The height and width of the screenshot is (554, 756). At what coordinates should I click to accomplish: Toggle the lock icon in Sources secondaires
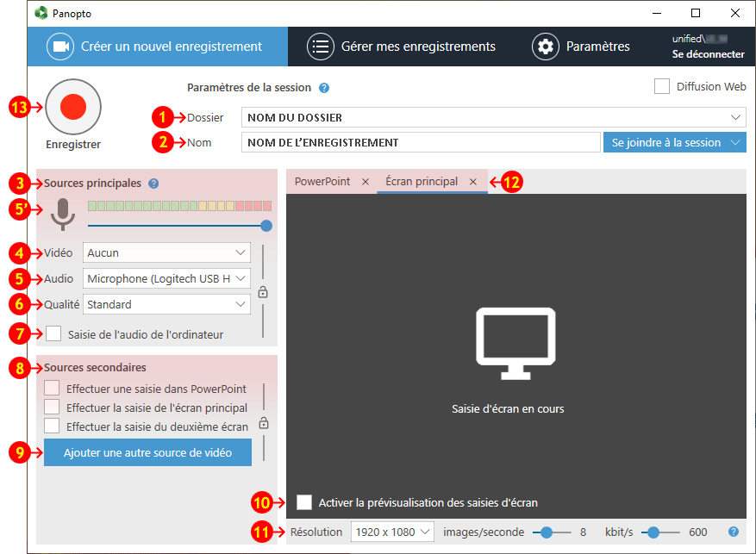coord(264,423)
